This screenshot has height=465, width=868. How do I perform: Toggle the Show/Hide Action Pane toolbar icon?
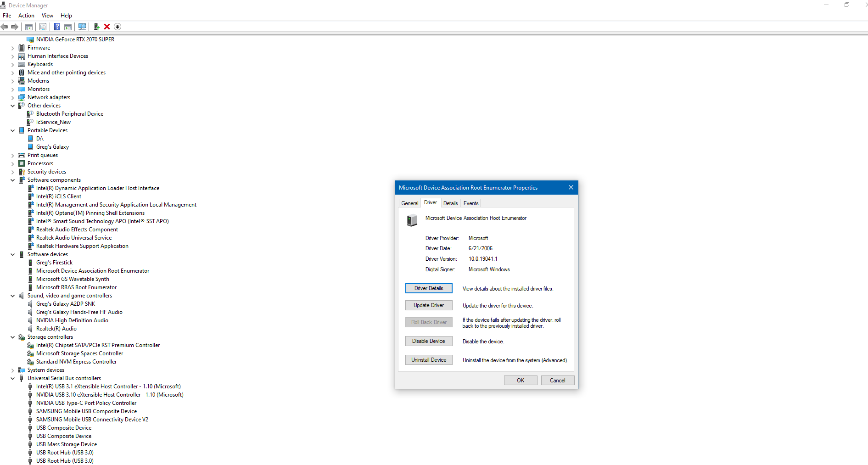pos(68,27)
